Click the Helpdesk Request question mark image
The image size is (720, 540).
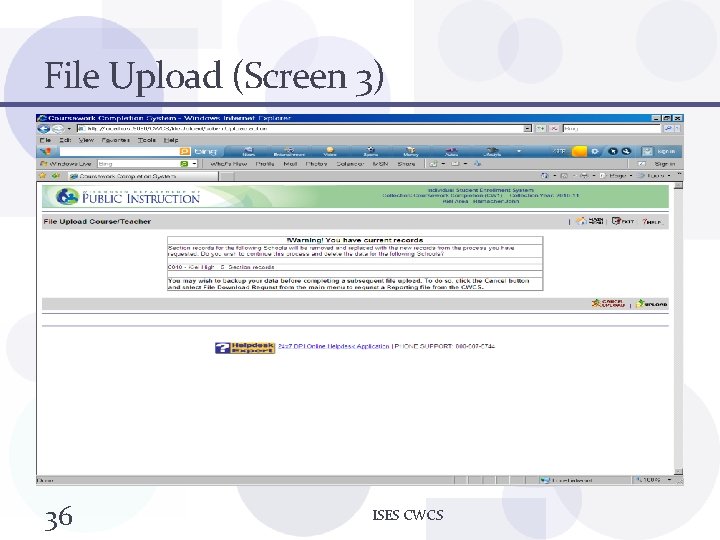245,348
